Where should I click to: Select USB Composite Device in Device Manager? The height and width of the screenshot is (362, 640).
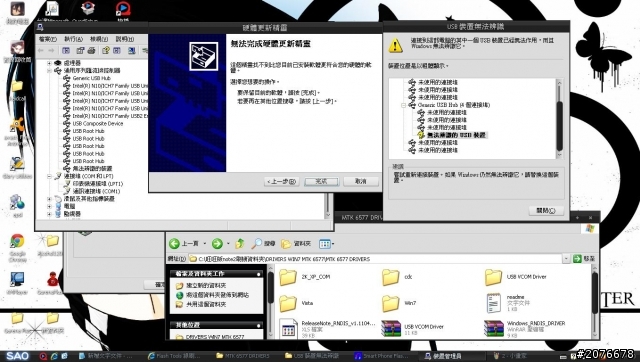pyautogui.click(x=98, y=124)
